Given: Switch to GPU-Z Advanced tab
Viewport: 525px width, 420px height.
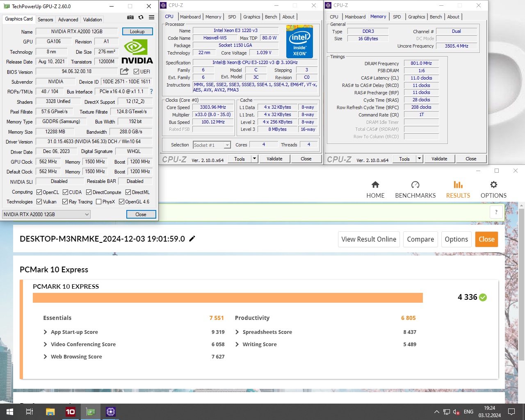Looking at the screenshot, I should [x=68, y=19].
